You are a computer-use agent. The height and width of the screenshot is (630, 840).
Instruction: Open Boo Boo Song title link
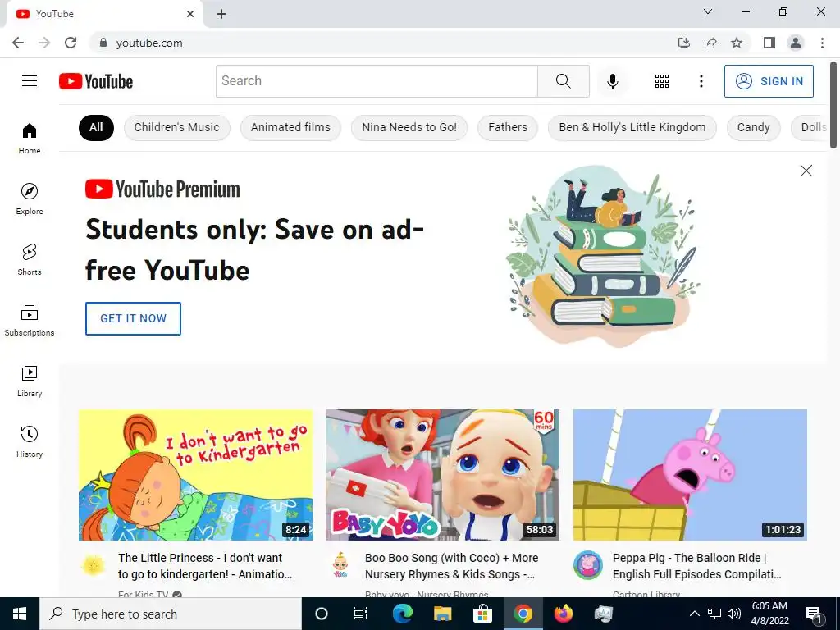click(x=451, y=566)
